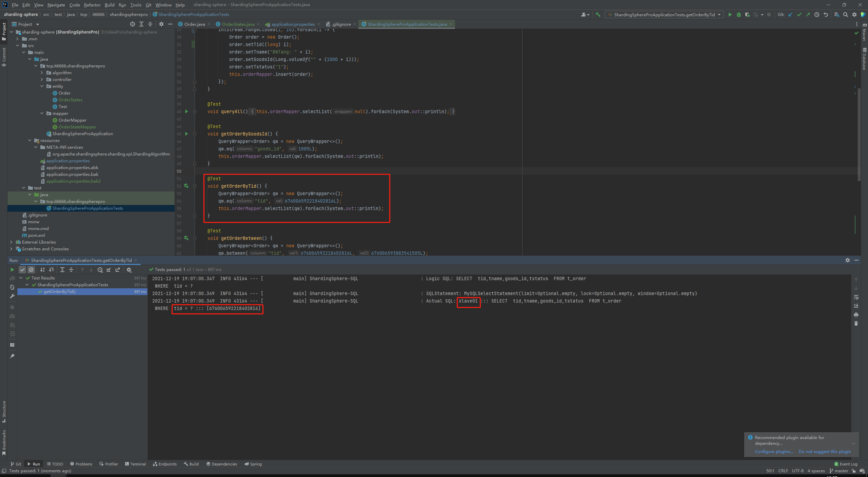Expand all test results
The width and height of the screenshot is (868, 477).
point(62,270)
